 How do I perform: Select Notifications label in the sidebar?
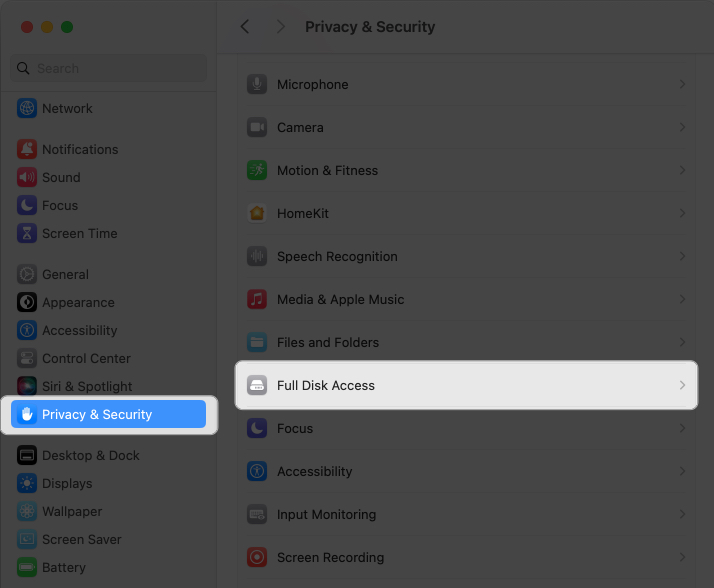(80, 149)
